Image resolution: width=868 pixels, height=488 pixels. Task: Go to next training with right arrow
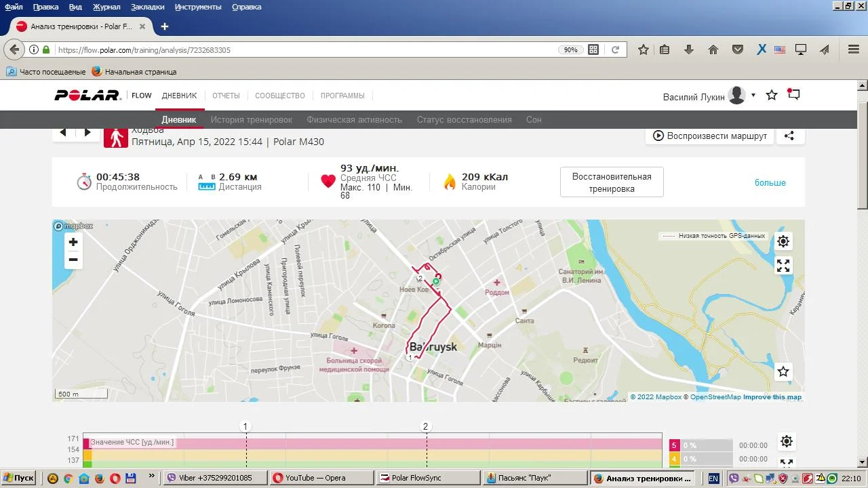click(x=87, y=133)
